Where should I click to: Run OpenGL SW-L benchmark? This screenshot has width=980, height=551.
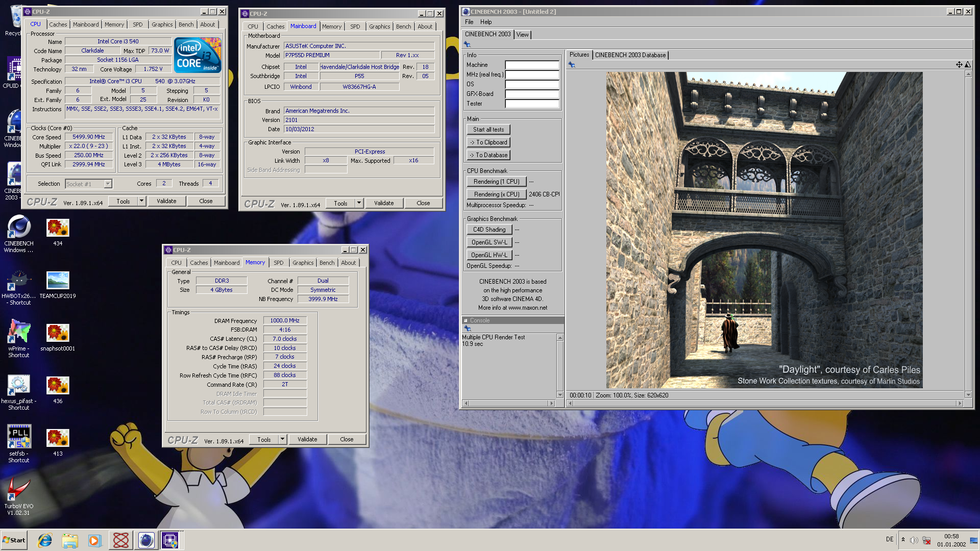(489, 242)
